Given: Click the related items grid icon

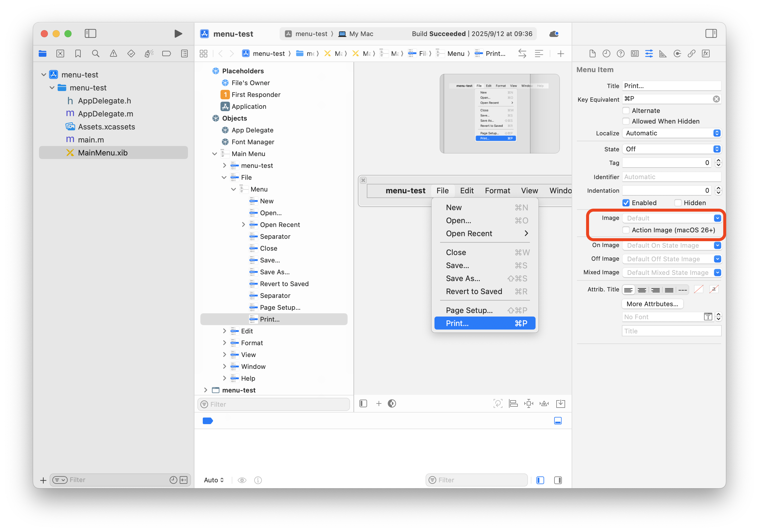Looking at the screenshot, I should pyautogui.click(x=204, y=53).
